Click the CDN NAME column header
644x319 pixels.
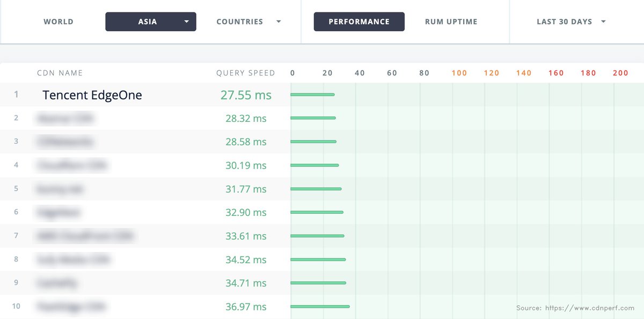click(x=60, y=73)
